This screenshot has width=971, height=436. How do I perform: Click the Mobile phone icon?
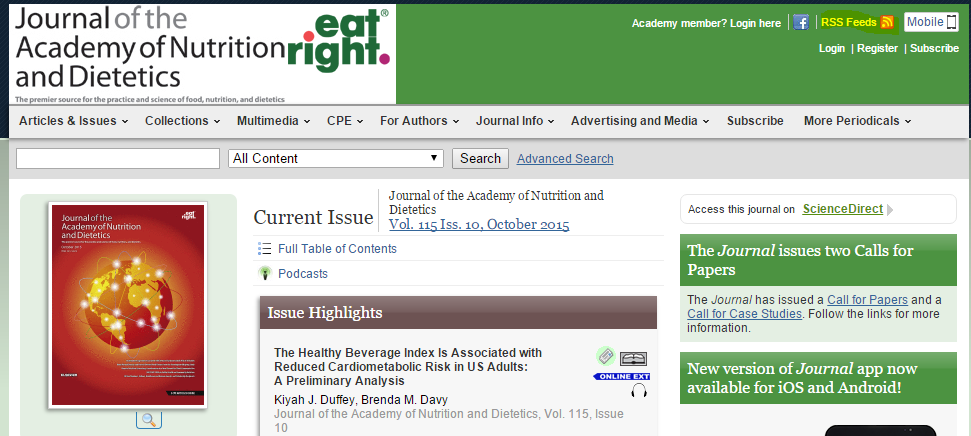(x=951, y=22)
